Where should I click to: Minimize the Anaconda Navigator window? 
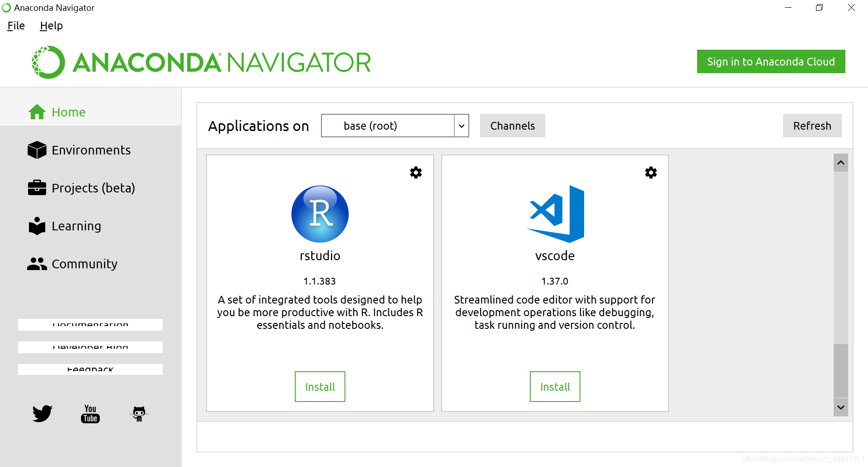tap(788, 8)
